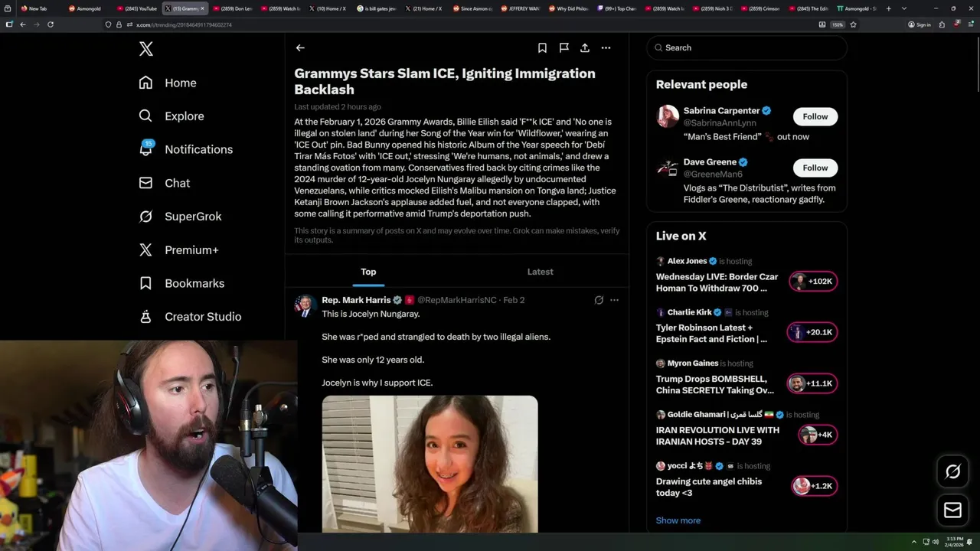Open 'Tyler Robinson Latest + Epstein' broadcast
Image resolution: width=980 pixels, height=551 pixels.
coord(711,333)
